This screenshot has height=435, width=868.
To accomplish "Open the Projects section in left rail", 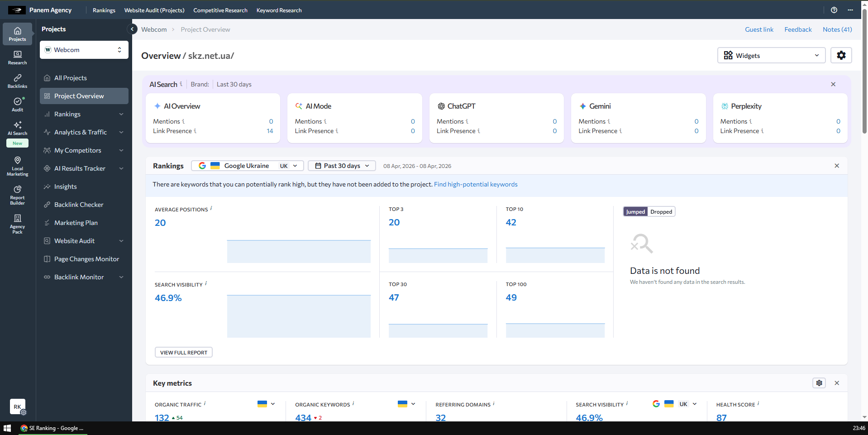I will pos(17,34).
